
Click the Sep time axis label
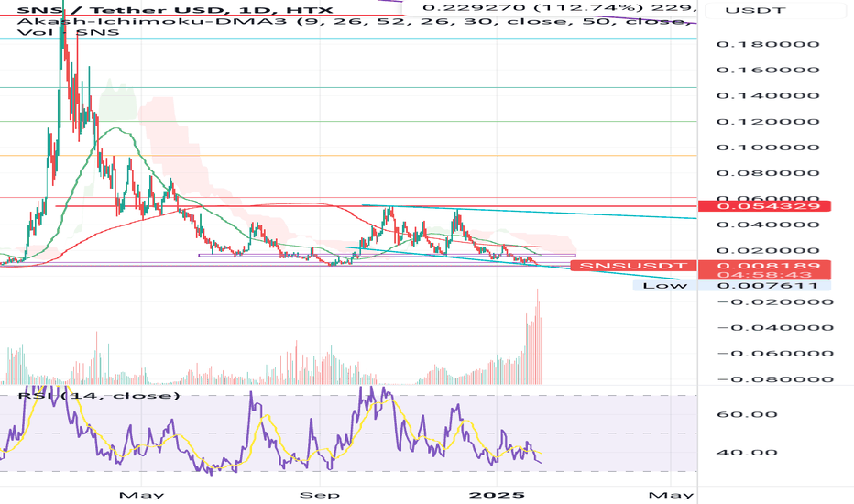click(320, 495)
